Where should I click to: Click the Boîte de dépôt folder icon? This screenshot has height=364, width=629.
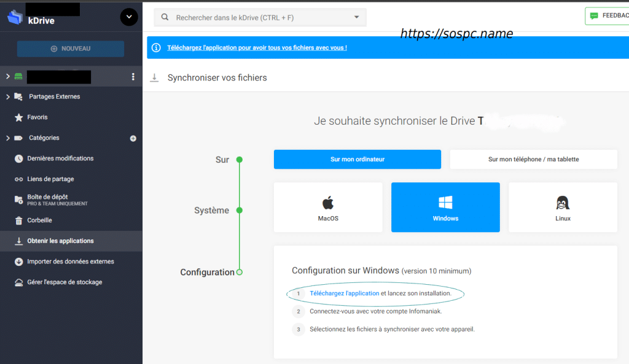(x=18, y=199)
